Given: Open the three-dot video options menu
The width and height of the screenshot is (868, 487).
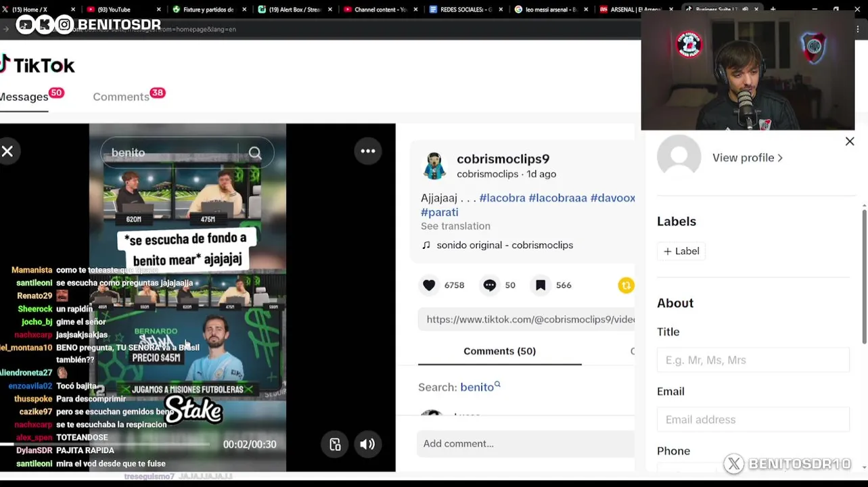Looking at the screenshot, I should (368, 152).
